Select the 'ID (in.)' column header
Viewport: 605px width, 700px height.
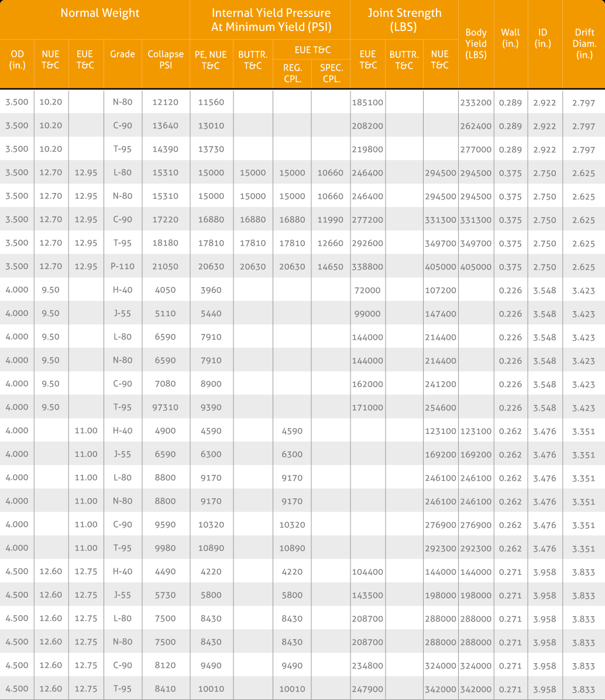click(x=542, y=38)
